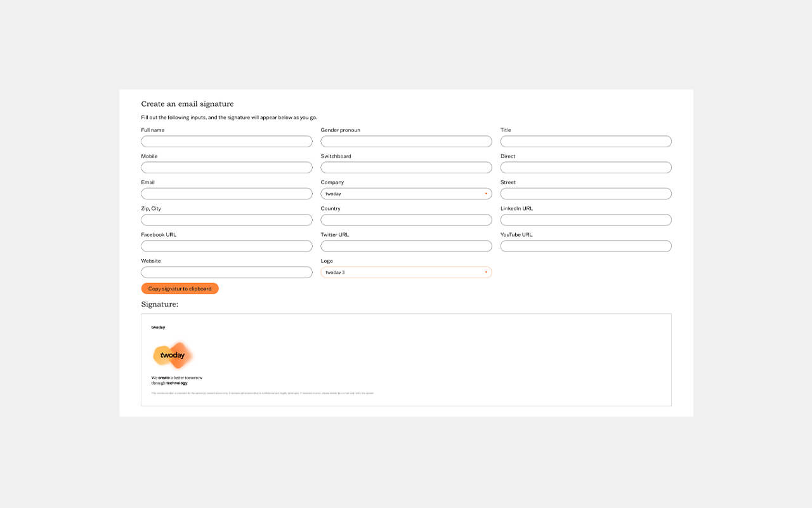The width and height of the screenshot is (812, 508).
Task: Click the Copy signature to clipboard button
Action: [180, 288]
